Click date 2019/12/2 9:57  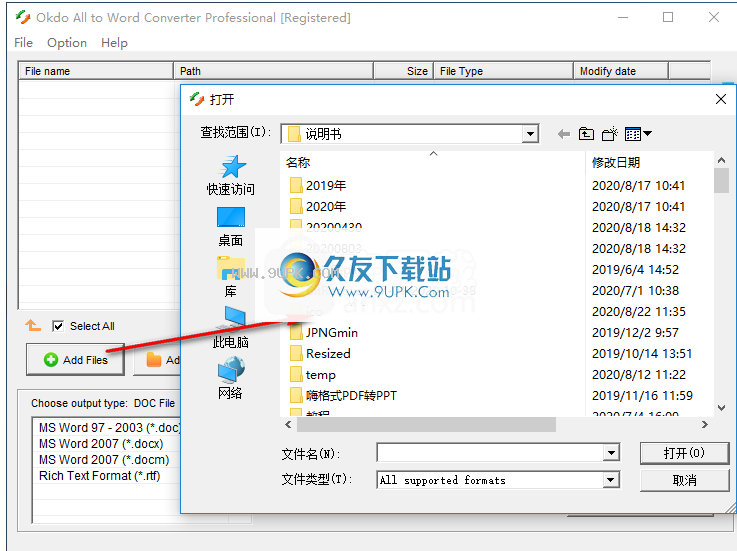(x=635, y=332)
